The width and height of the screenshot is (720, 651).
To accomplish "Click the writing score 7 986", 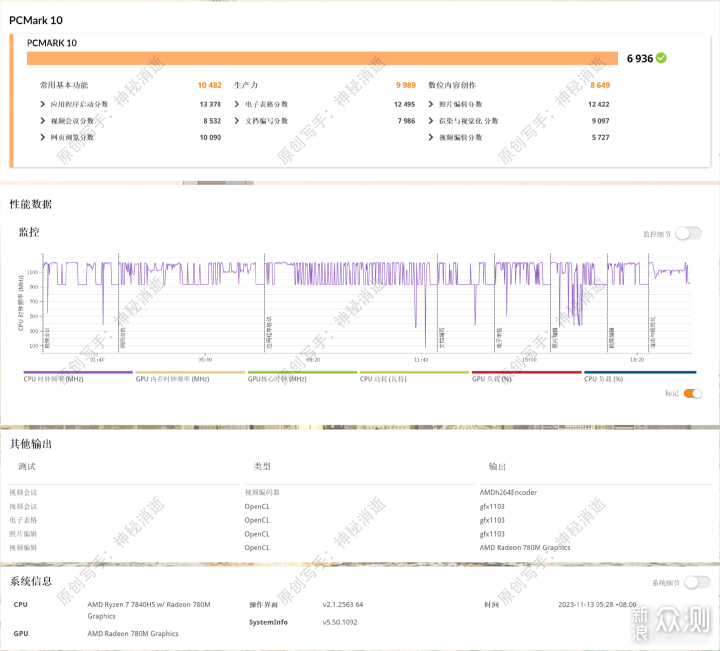I will 406,121.
